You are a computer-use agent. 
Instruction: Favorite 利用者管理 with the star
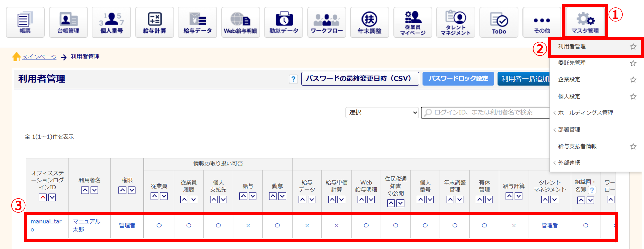click(x=633, y=47)
